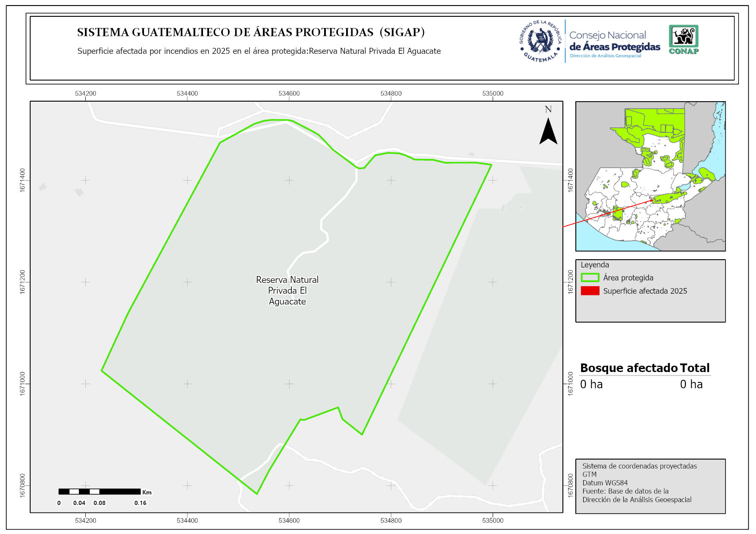The image size is (756, 534).
Task: Click the top 534600 coordinate label
Action: (289, 93)
